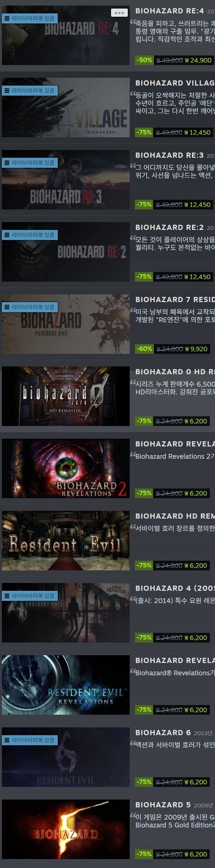
Task: Click the BIOHAZARD VILLAGE title link
Action: point(175,83)
